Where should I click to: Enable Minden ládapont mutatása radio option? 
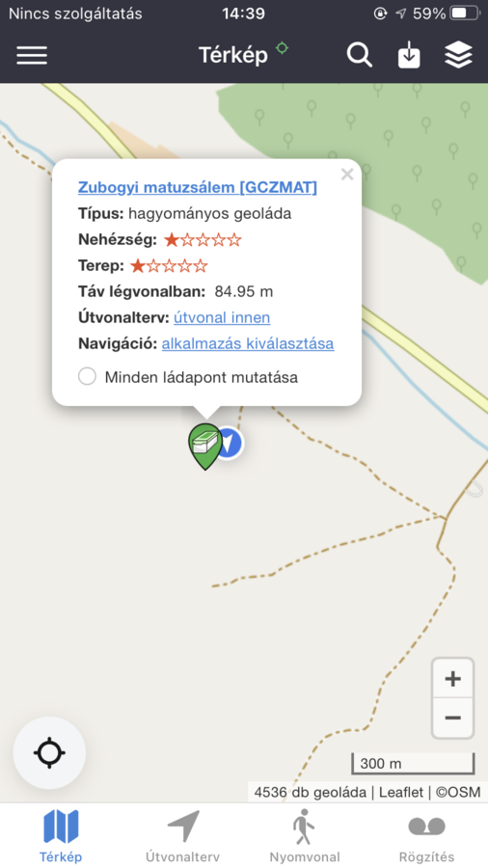[87, 377]
